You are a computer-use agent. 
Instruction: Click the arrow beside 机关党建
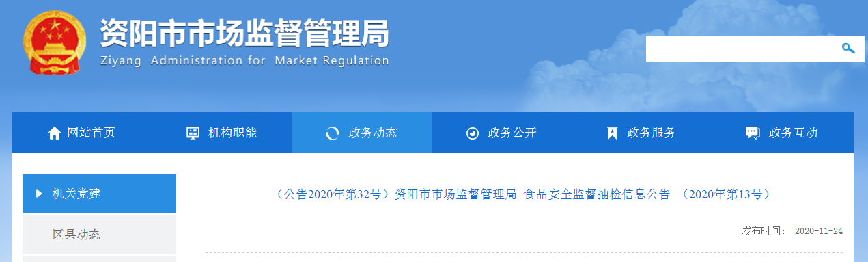(x=39, y=194)
